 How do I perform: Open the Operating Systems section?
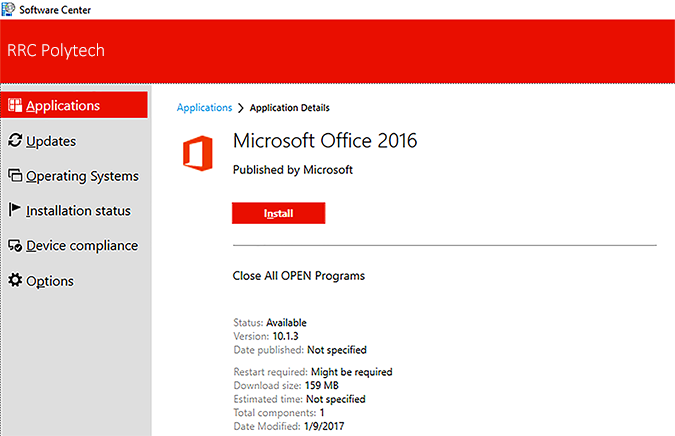point(82,176)
